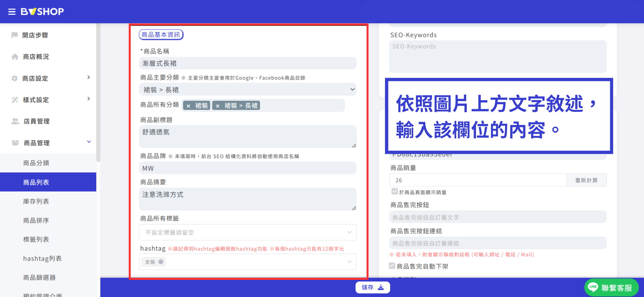
Task: Open the hashtag dropdown arrow
Action: pyautogui.click(x=350, y=262)
